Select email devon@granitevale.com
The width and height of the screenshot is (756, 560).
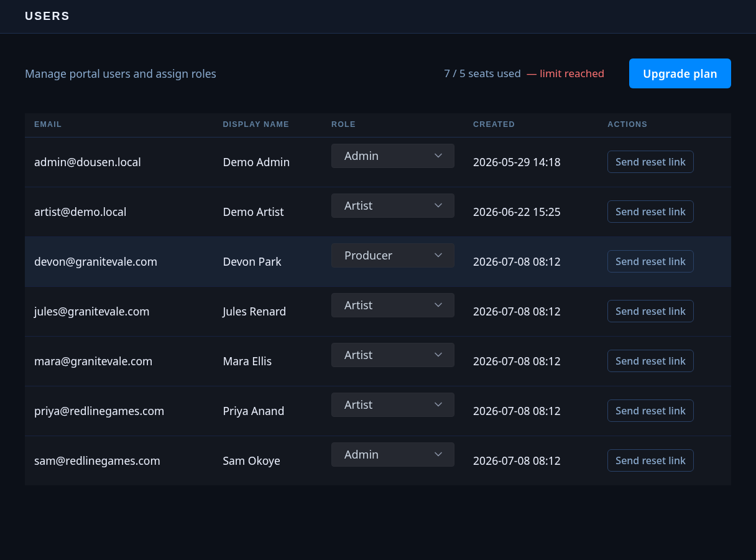pos(96,261)
